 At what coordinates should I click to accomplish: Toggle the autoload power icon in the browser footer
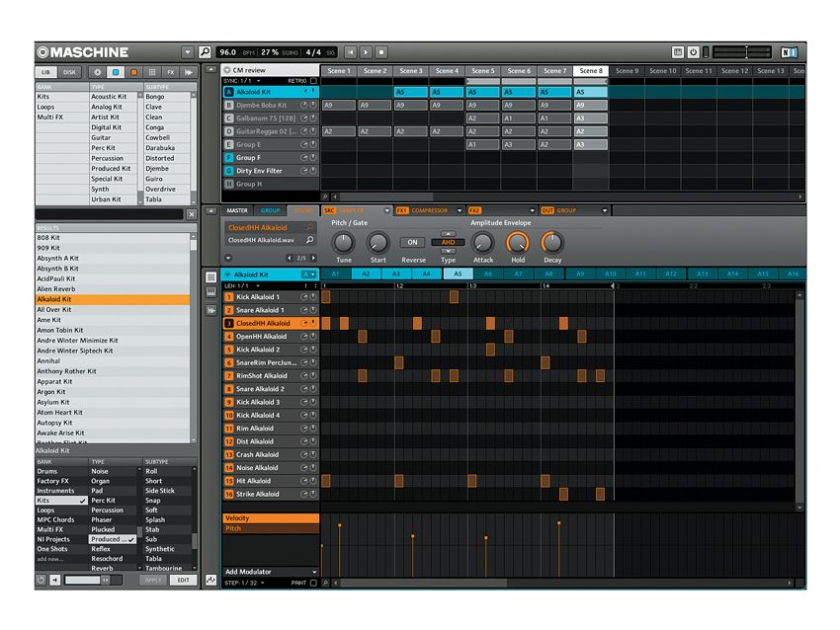(42, 581)
